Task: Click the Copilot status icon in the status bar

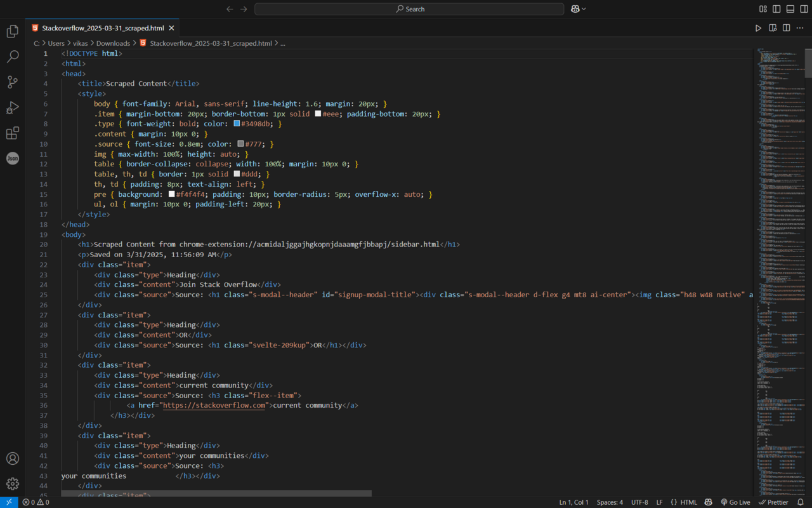Action: [709, 502]
